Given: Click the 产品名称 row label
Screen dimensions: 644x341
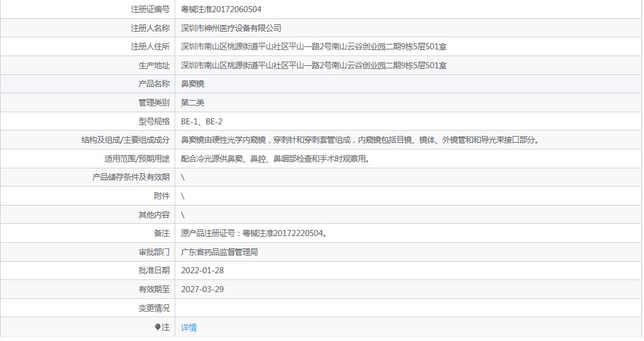Looking at the screenshot, I should click(x=154, y=84).
